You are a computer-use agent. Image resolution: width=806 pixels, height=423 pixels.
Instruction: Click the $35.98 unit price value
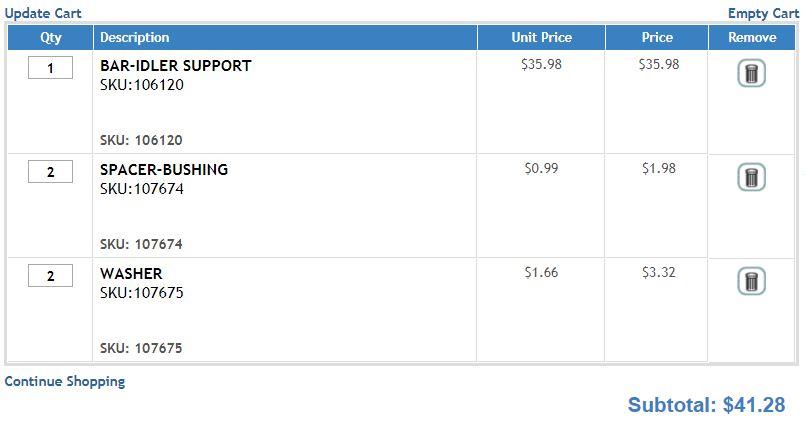pyautogui.click(x=541, y=64)
